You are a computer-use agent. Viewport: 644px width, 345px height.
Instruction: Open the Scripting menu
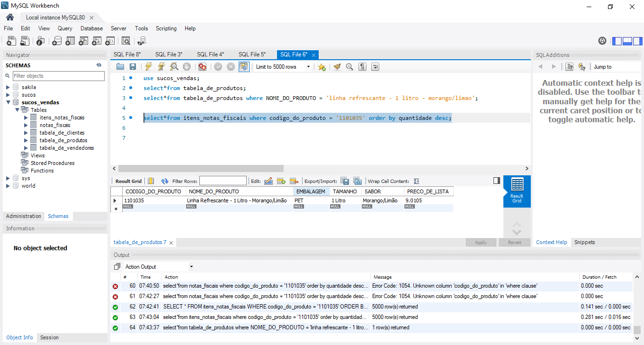point(166,28)
